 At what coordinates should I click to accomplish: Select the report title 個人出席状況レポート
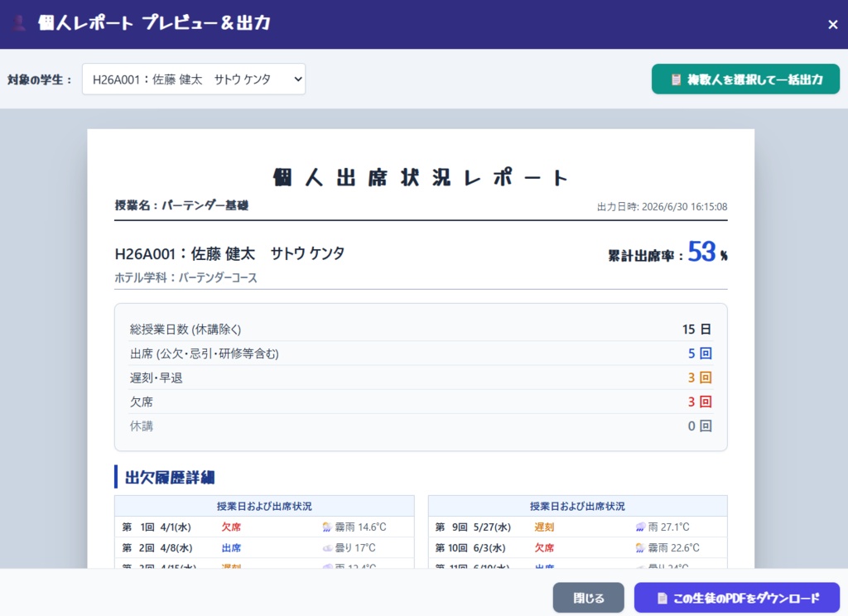tap(420, 177)
